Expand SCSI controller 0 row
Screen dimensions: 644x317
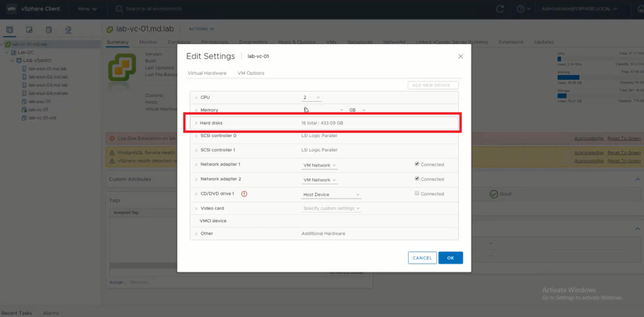196,135
